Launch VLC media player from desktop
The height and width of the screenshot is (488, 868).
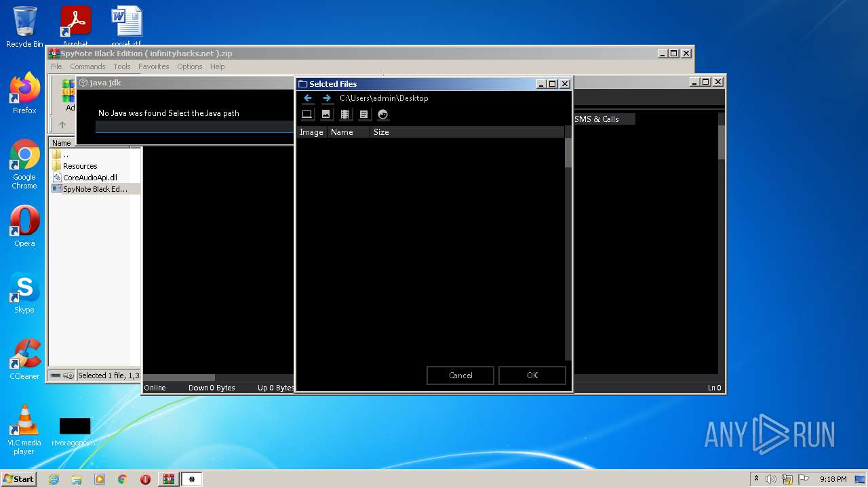point(24,430)
